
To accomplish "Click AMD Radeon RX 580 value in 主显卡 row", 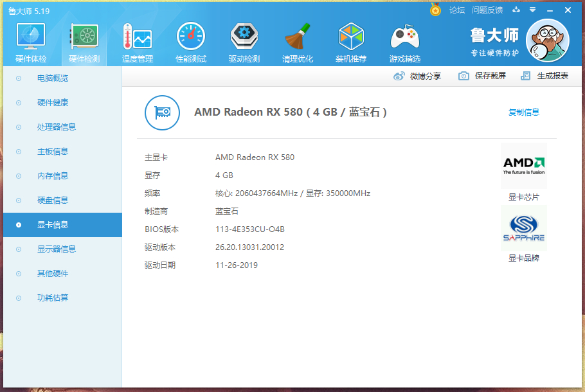I will coord(255,157).
